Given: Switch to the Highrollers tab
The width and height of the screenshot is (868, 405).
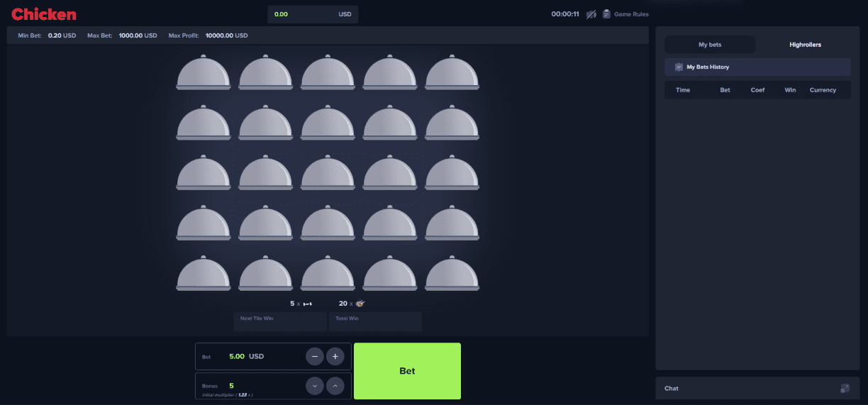Looking at the screenshot, I should click(805, 45).
